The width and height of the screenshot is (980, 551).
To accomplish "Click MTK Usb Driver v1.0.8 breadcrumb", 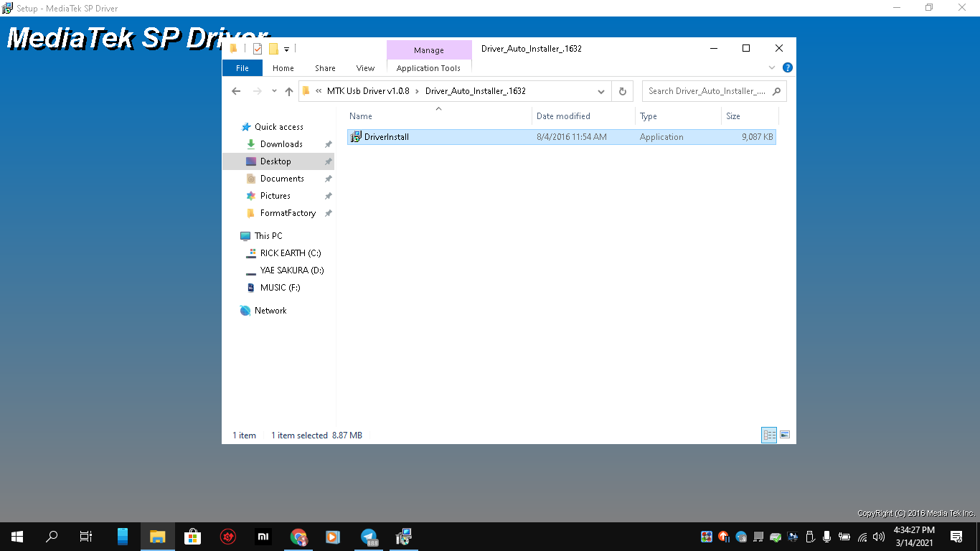I will pos(368,91).
